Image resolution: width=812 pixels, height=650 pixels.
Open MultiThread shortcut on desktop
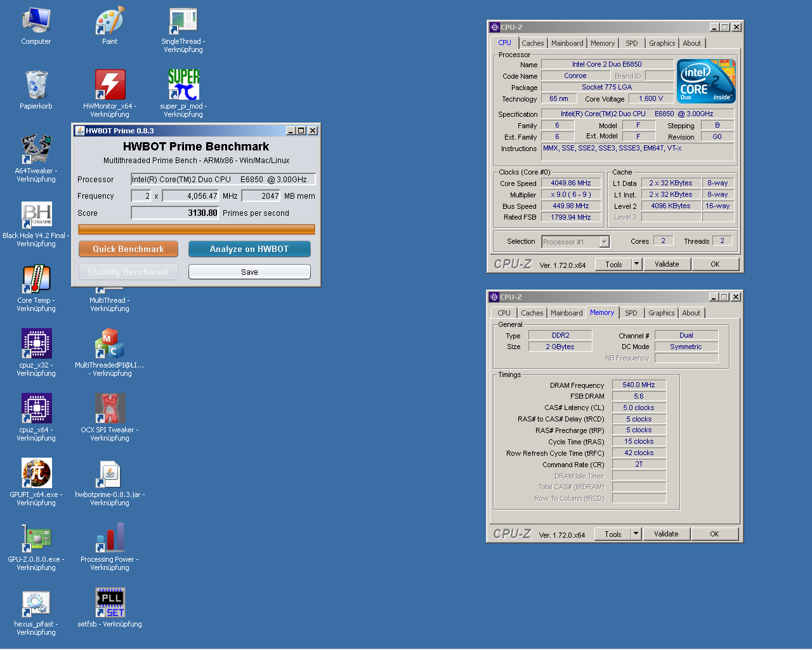point(110,300)
